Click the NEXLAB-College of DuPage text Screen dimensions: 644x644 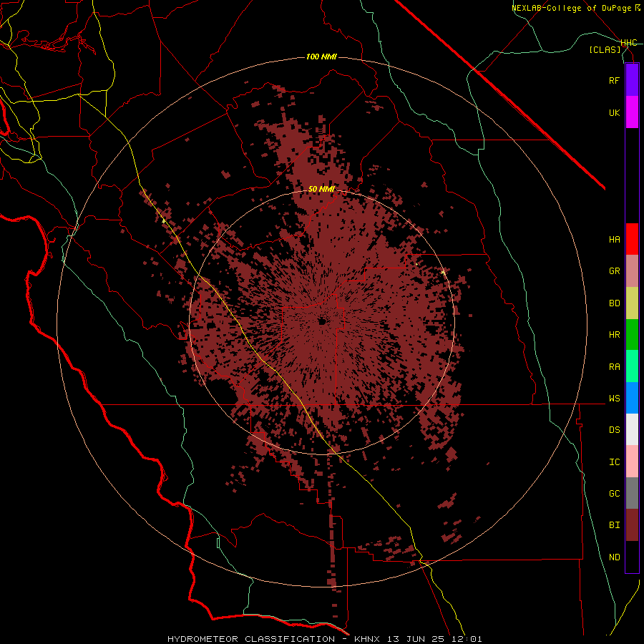point(572,8)
